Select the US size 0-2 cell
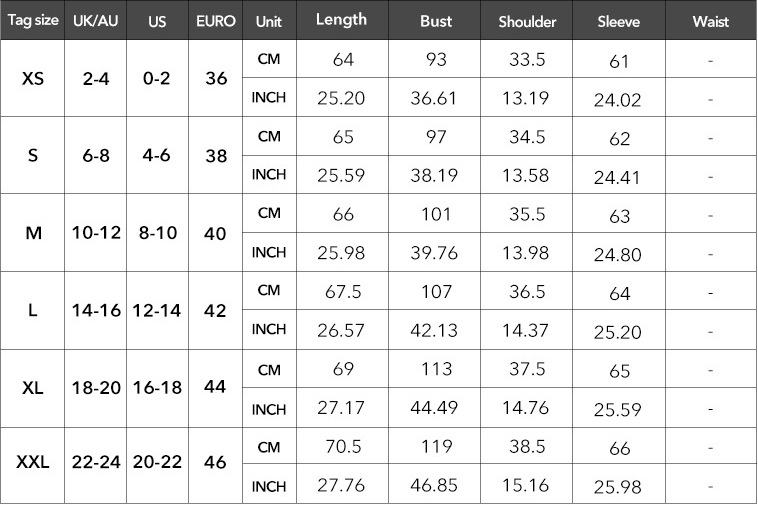 (x=157, y=78)
